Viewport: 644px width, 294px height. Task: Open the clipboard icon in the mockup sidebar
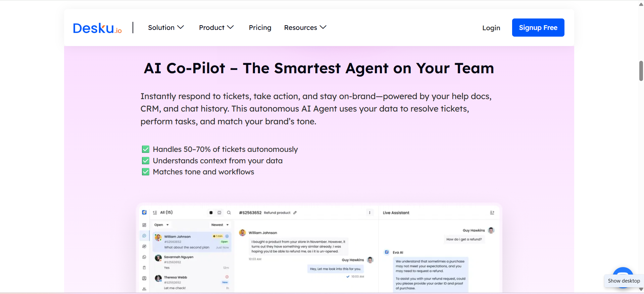[144, 268]
